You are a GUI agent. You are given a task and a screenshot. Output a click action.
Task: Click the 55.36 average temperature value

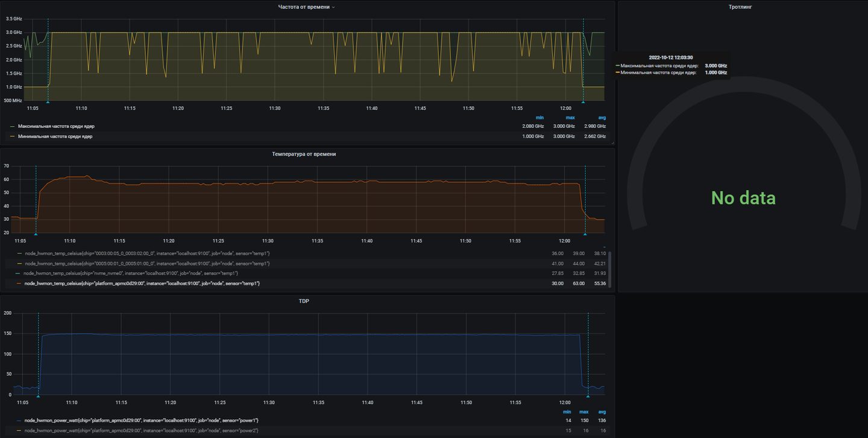[599, 283]
